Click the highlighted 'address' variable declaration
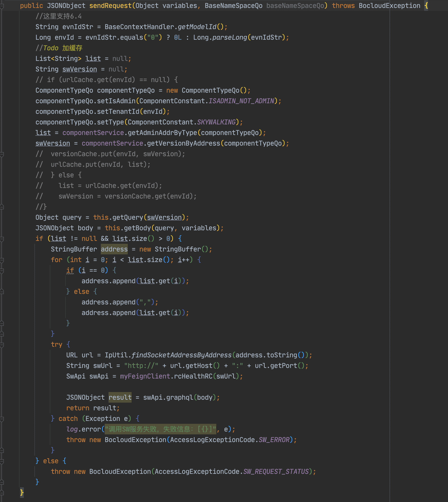The width and height of the screenshot is (448, 502). tap(114, 249)
